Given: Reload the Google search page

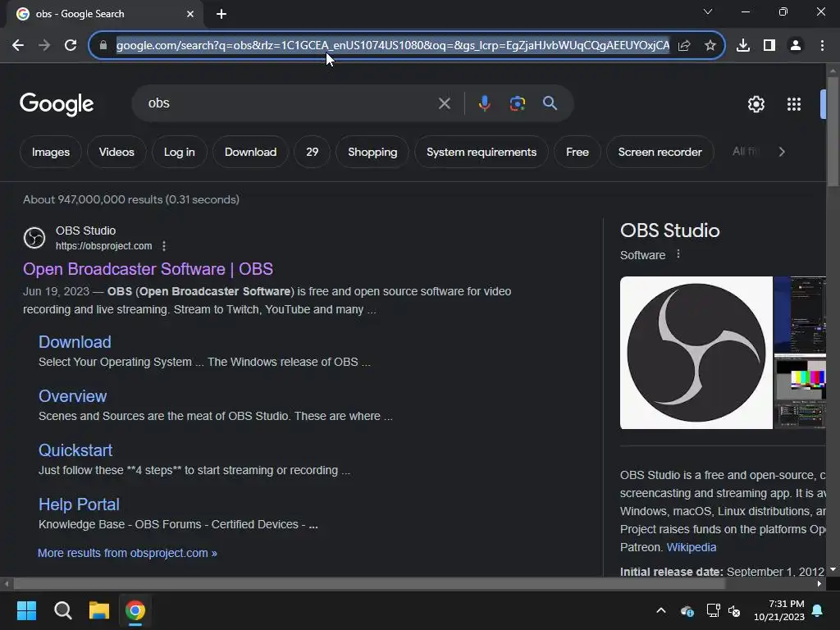Looking at the screenshot, I should [x=71, y=45].
